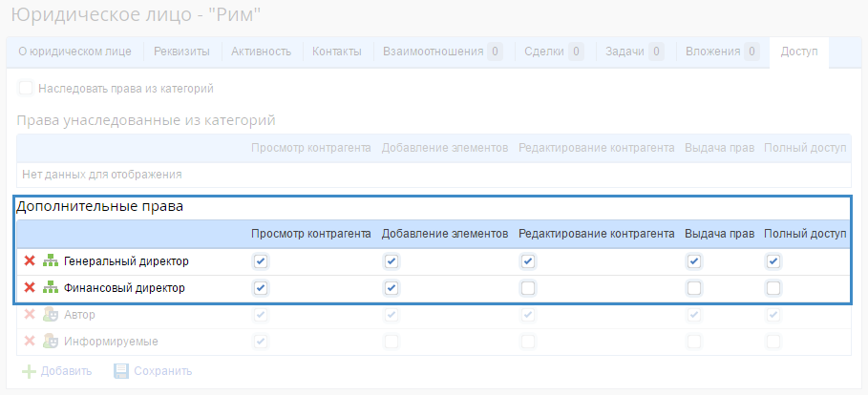The height and width of the screenshot is (395, 868).
Task: Click the green plus Добавить icon
Action: (x=29, y=371)
